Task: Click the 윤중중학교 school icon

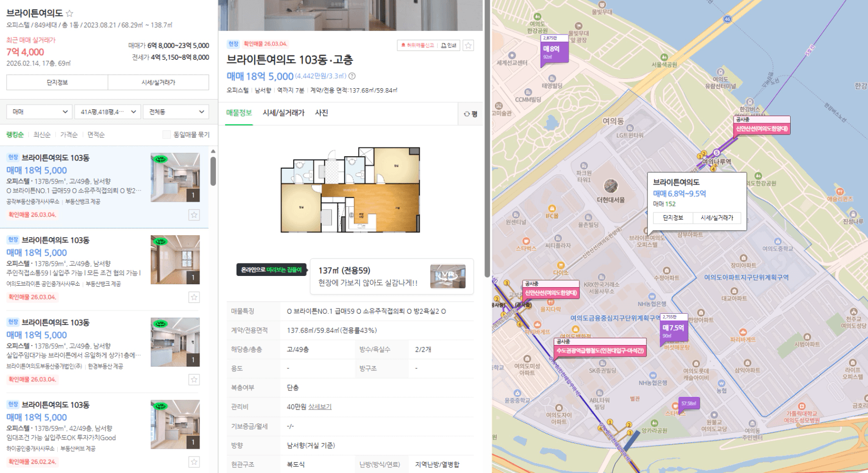Action: pos(517,393)
